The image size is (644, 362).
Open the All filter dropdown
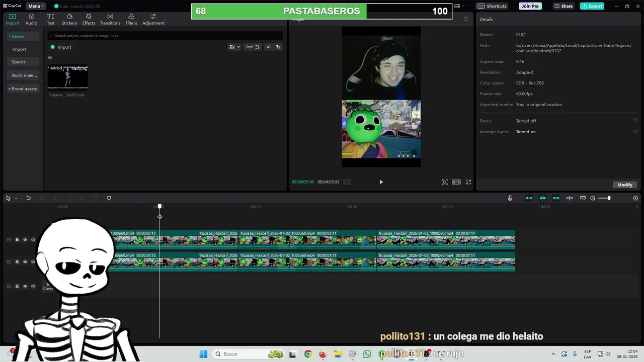[273, 47]
